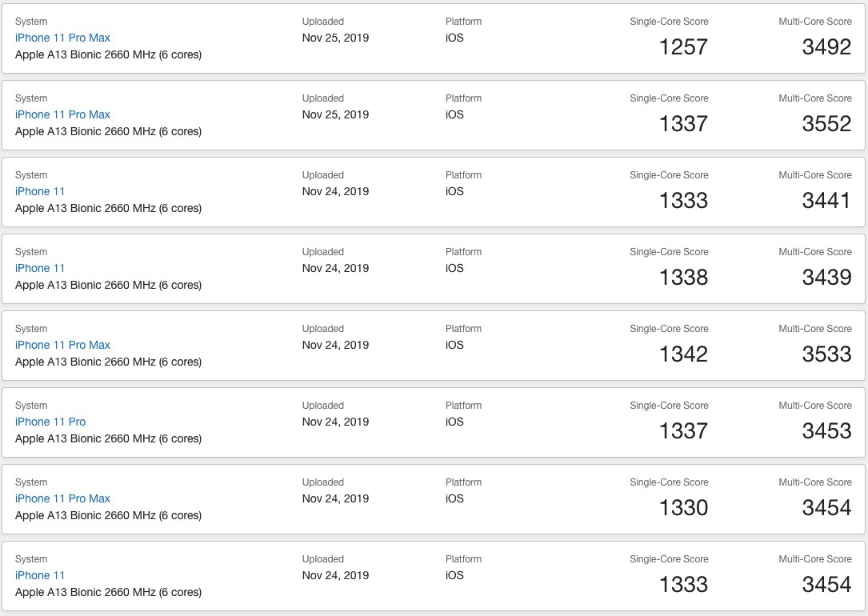
Task: Click the single-core score 1330
Action: pos(683,508)
